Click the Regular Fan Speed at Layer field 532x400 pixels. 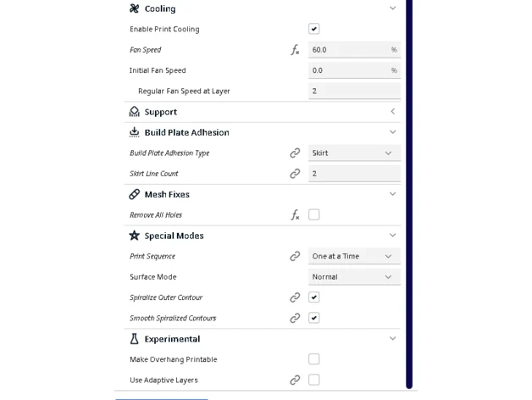[354, 91]
